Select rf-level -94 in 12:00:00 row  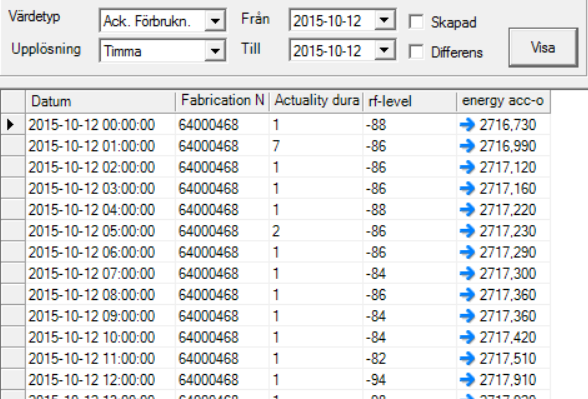[x=410, y=380]
